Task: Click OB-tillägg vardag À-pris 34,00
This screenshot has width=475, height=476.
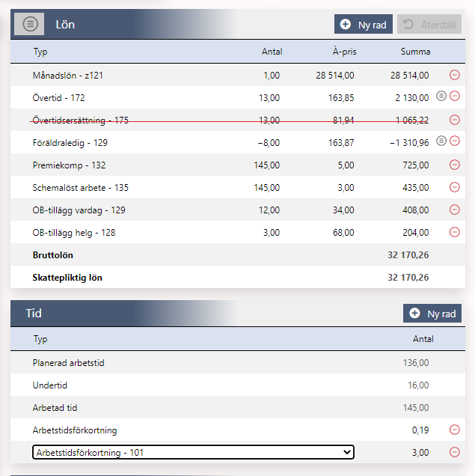Action: [343, 210]
